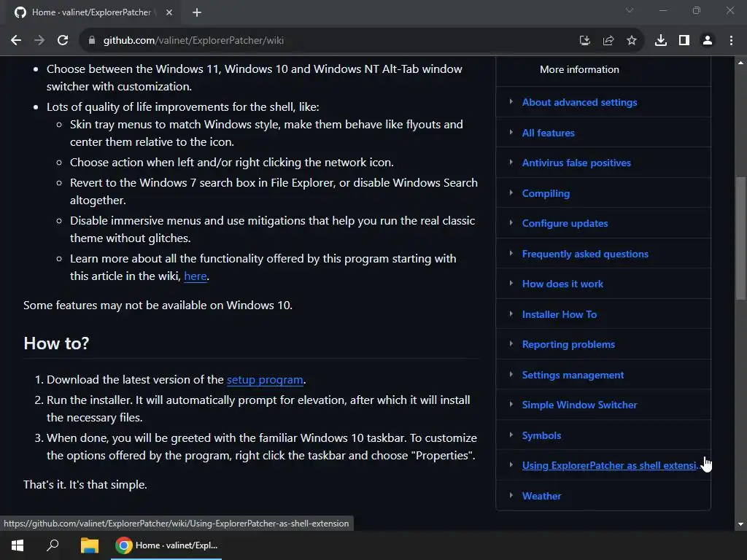747x560 pixels.
Task: Open the tab search chevron in title bar
Action: point(630,10)
